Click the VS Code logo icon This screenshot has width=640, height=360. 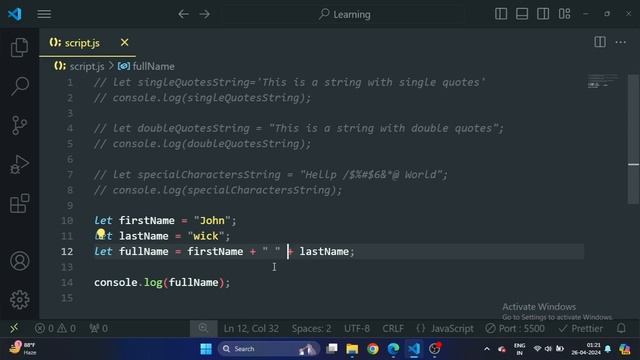coord(15,14)
